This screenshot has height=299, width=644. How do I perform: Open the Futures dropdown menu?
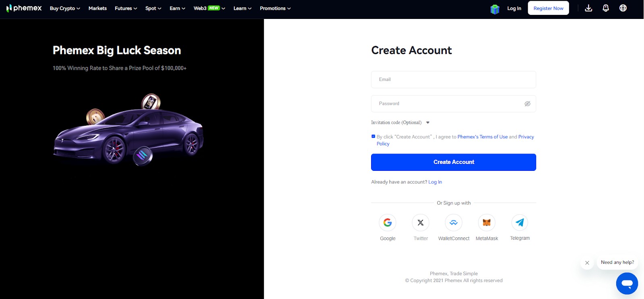(x=126, y=8)
